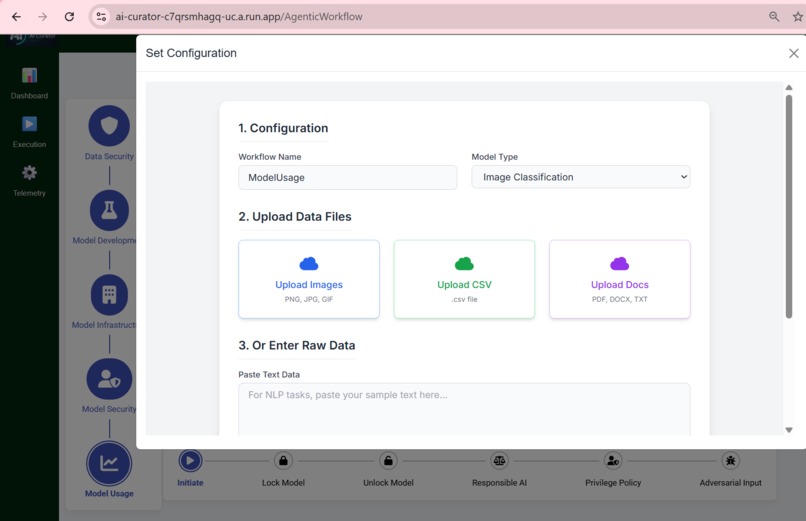Screen dimensions: 806x521
Task: Click the dialog scrollbar down arrow
Action: (789, 430)
